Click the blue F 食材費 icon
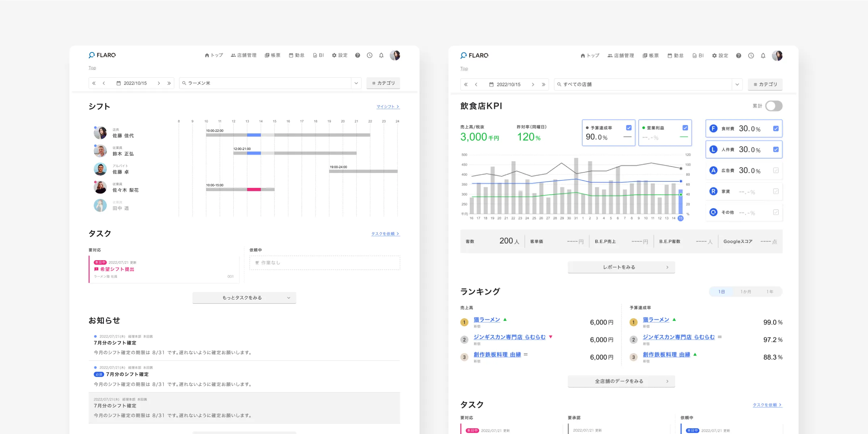 click(713, 129)
